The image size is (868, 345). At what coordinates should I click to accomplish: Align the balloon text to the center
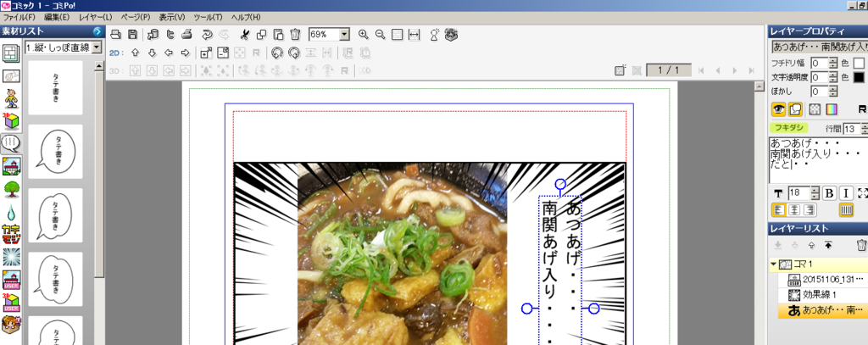click(x=794, y=210)
